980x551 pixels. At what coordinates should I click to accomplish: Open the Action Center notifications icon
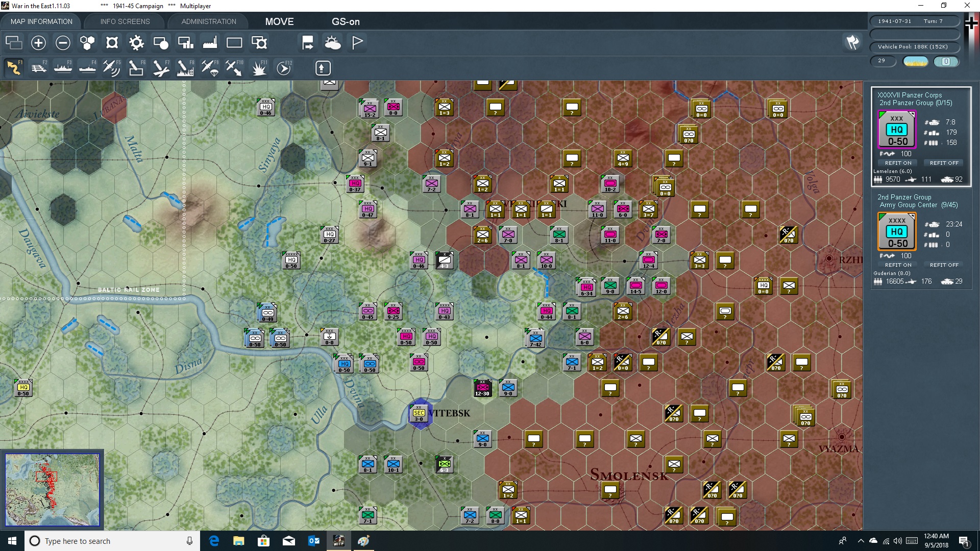pos(964,541)
